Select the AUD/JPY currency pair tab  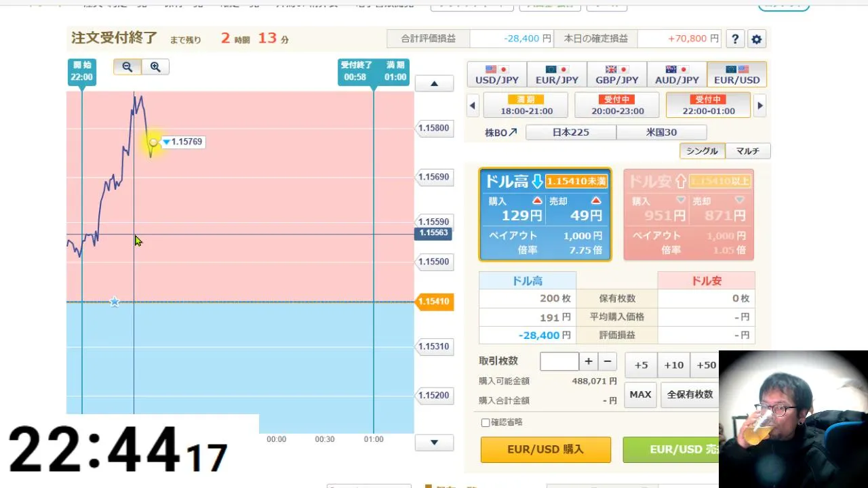coord(676,75)
